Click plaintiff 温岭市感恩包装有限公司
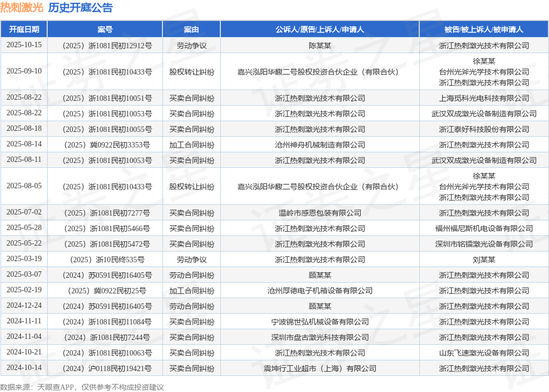549x392 pixels. tap(320, 213)
